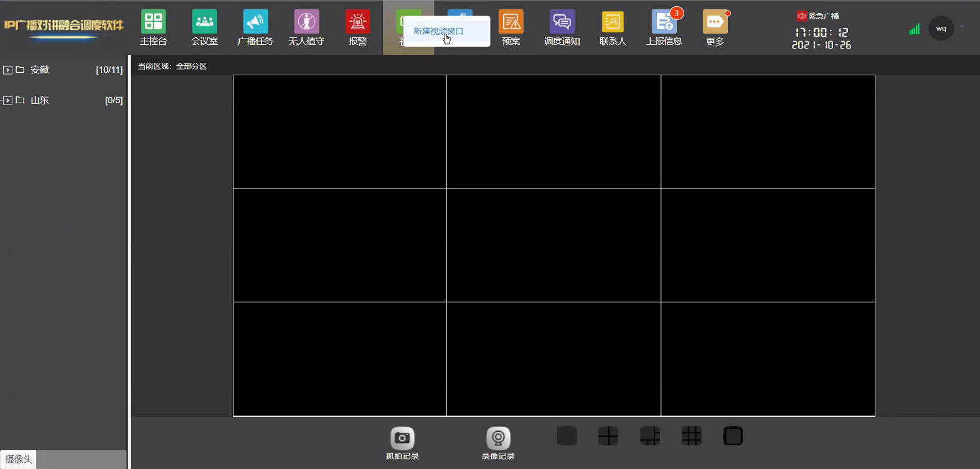
Task: Open the 广播任务 broadcast task icon
Action: (255, 28)
